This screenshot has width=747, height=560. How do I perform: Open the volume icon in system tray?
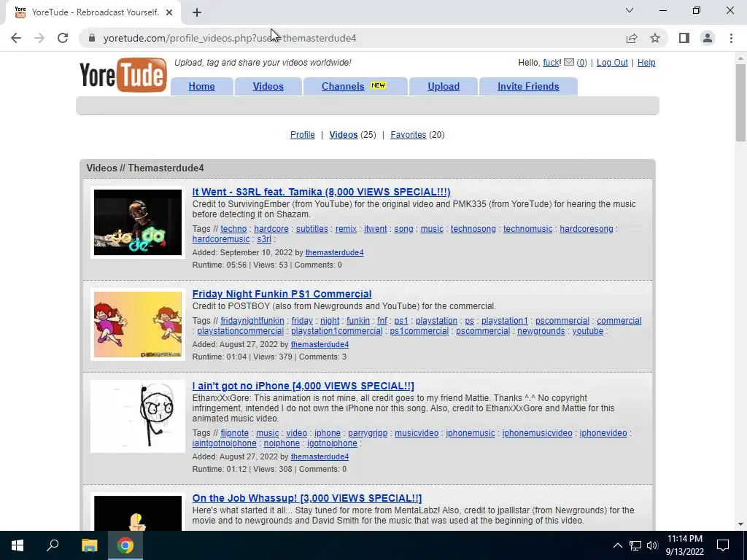(x=652, y=545)
